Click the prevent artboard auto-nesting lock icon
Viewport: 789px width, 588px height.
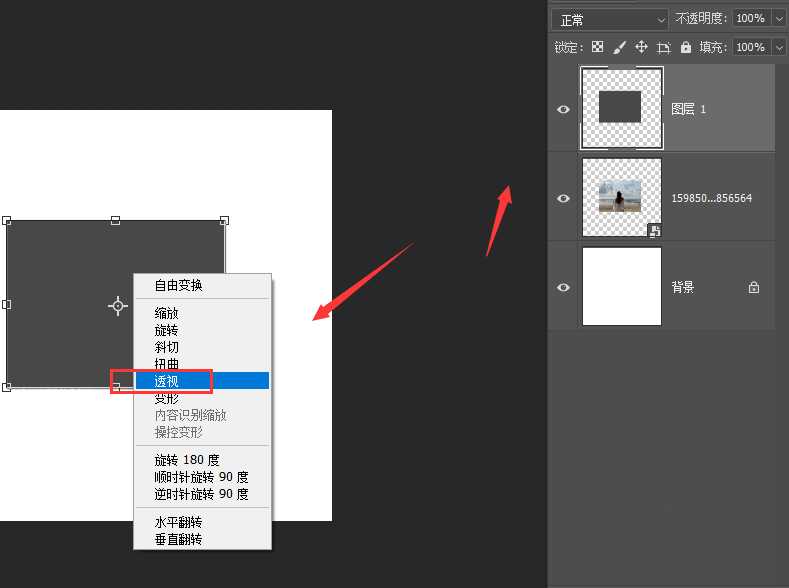tap(663, 47)
